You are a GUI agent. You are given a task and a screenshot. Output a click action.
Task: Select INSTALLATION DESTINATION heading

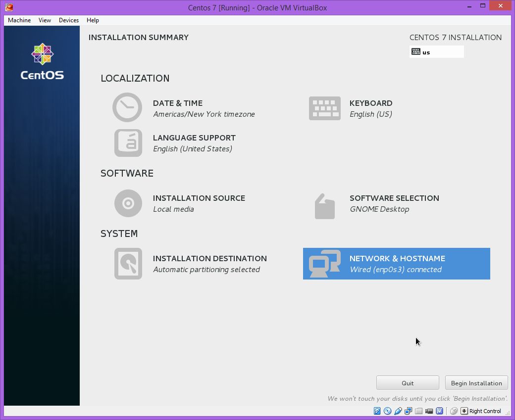(x=210, y=258)
